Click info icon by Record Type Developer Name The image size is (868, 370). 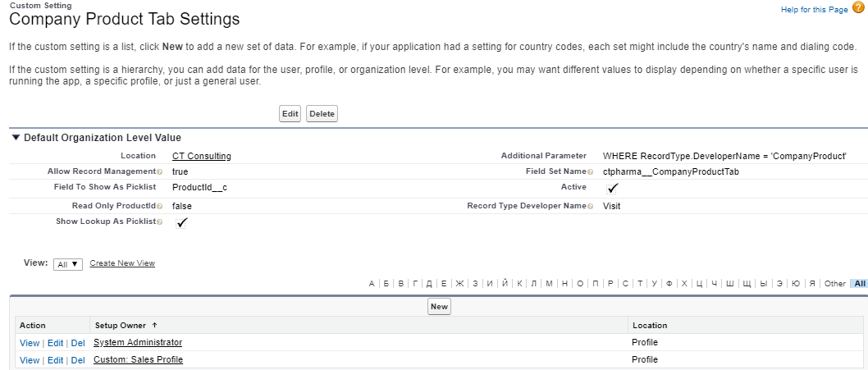coord(590,206)
